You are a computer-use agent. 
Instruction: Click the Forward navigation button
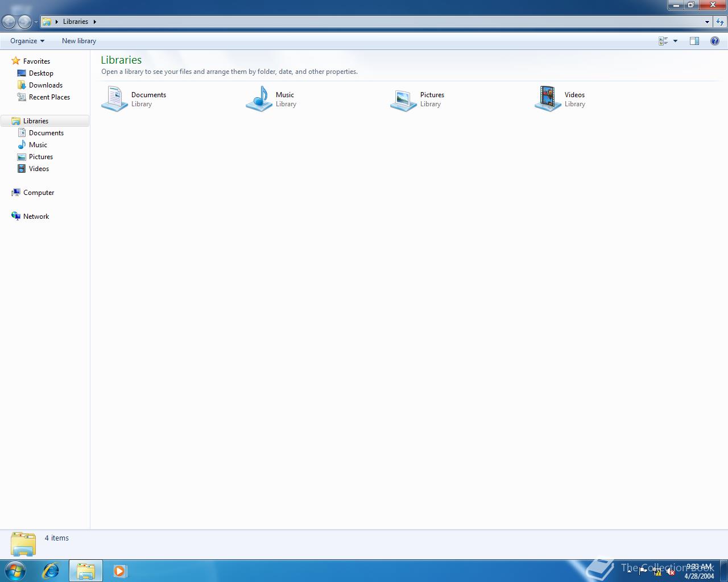[24, 22]
